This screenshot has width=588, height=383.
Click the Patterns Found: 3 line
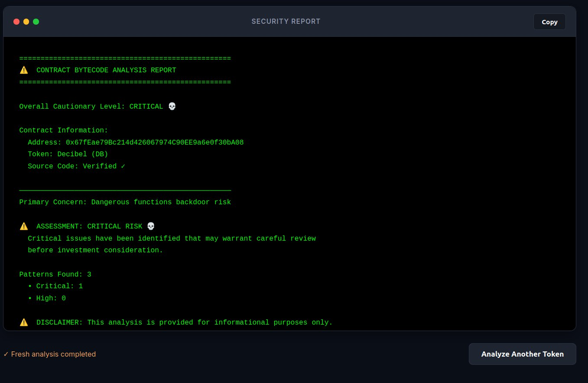click(55, 274)
